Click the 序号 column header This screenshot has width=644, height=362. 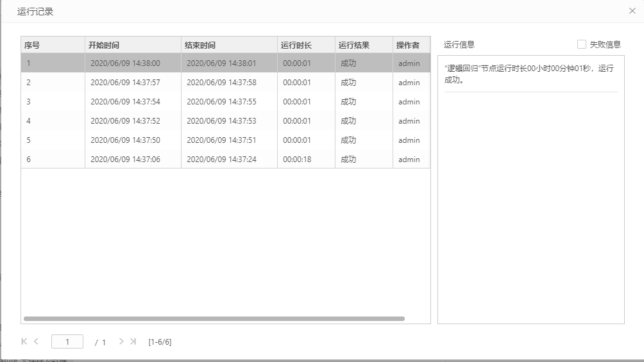click(x=53, y=45)
